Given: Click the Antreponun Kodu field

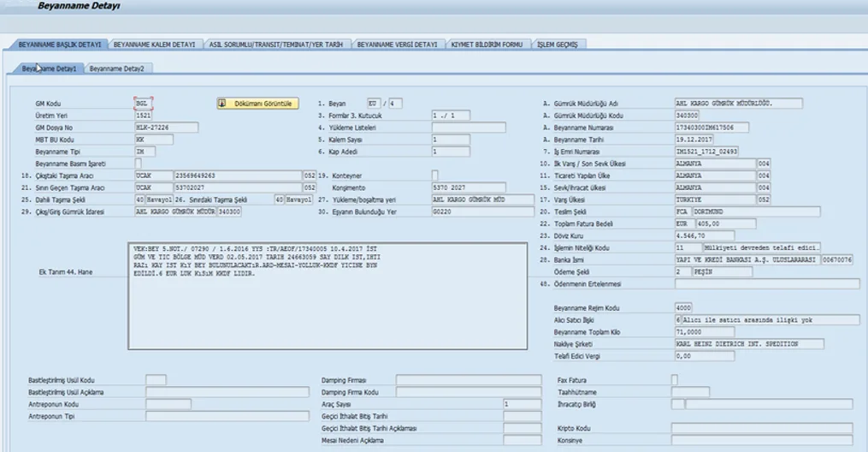Looking at the screenshot, I should tap(168, 404).
